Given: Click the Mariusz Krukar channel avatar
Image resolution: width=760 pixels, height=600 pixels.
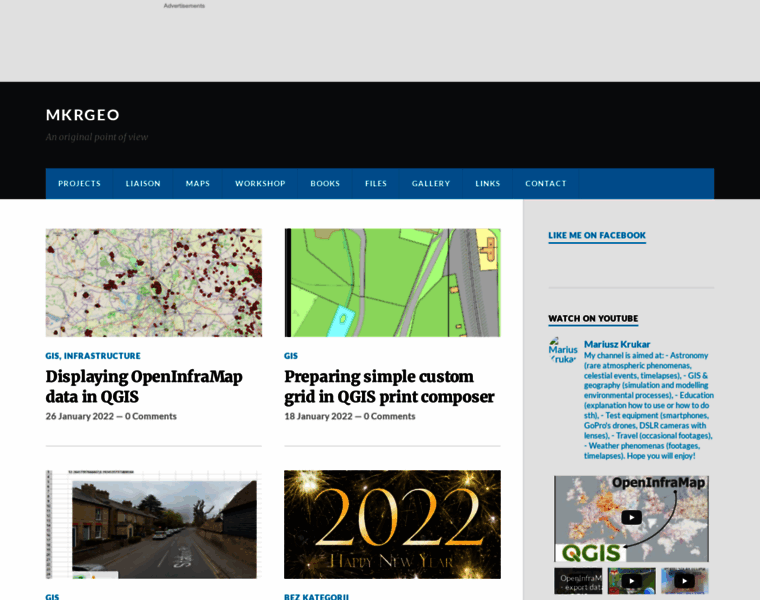Looking at the screenshot, I should click(x=563, y=350).
